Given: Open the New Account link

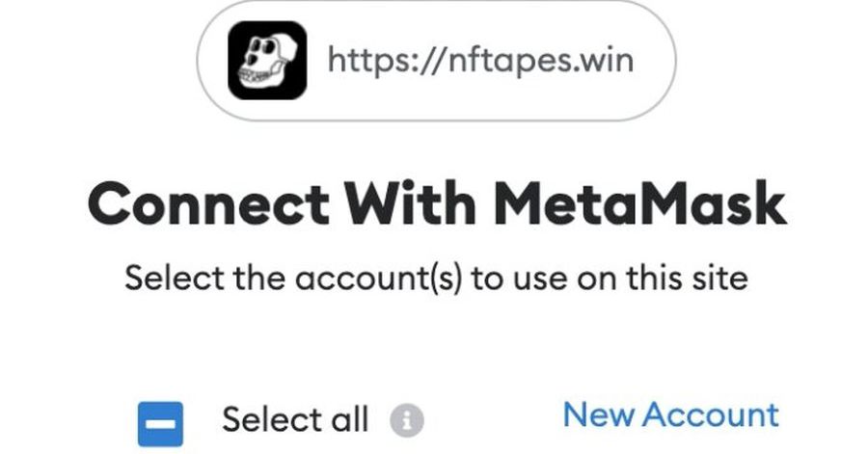Looking at the screenshot, I should (670, 415).
